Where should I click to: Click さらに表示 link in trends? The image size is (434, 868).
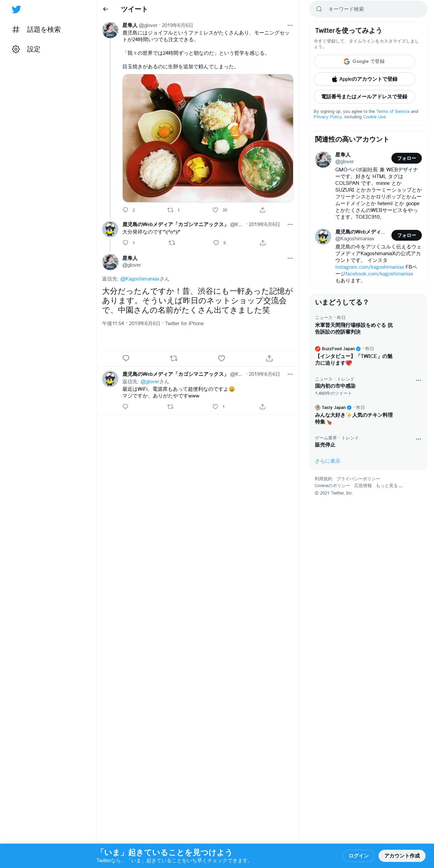328,461
